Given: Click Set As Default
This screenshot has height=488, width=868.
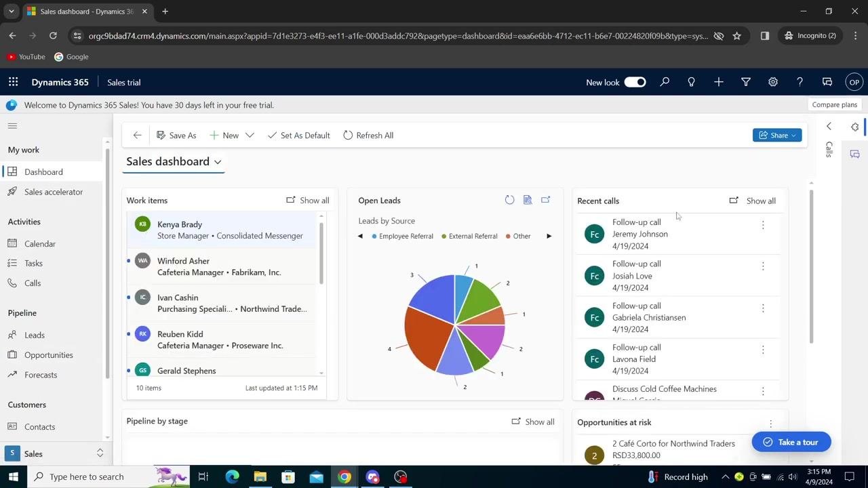Looking at the screenshot, I should [x=298, y=136].
